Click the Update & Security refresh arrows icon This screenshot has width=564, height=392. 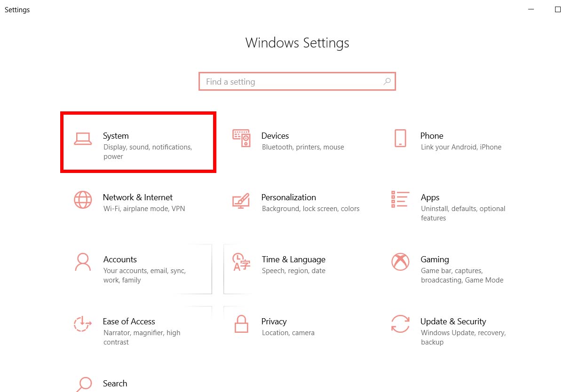400,324
